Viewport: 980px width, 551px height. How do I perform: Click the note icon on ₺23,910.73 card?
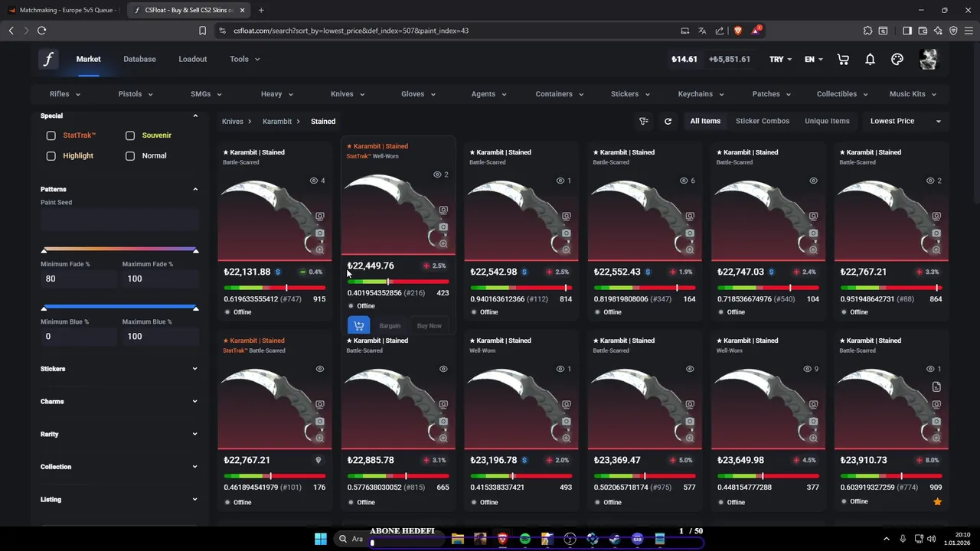[x=936, y=387]
